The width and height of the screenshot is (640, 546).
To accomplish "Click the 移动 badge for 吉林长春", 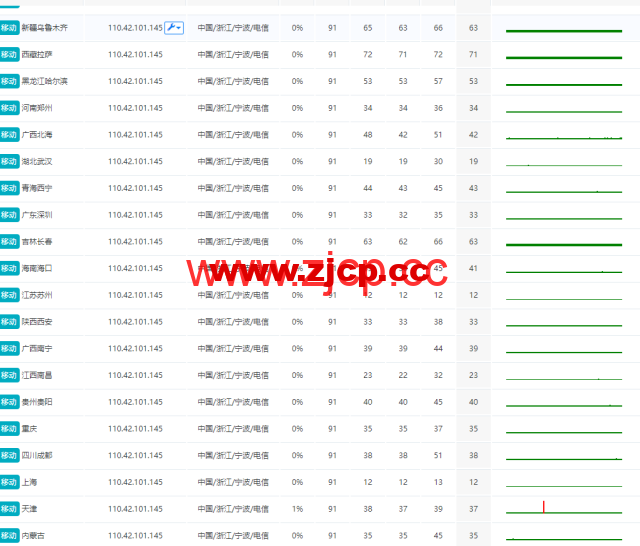I will point(9,242).
